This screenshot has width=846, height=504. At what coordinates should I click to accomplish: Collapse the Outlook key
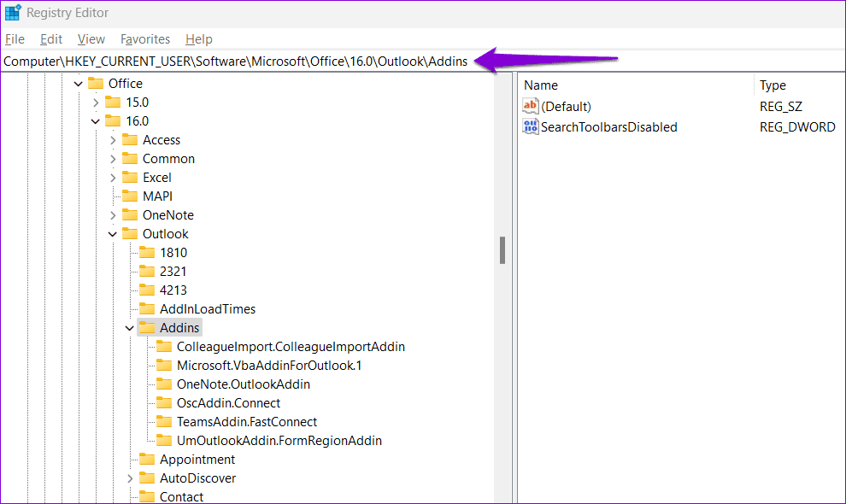tap(113, 234)
